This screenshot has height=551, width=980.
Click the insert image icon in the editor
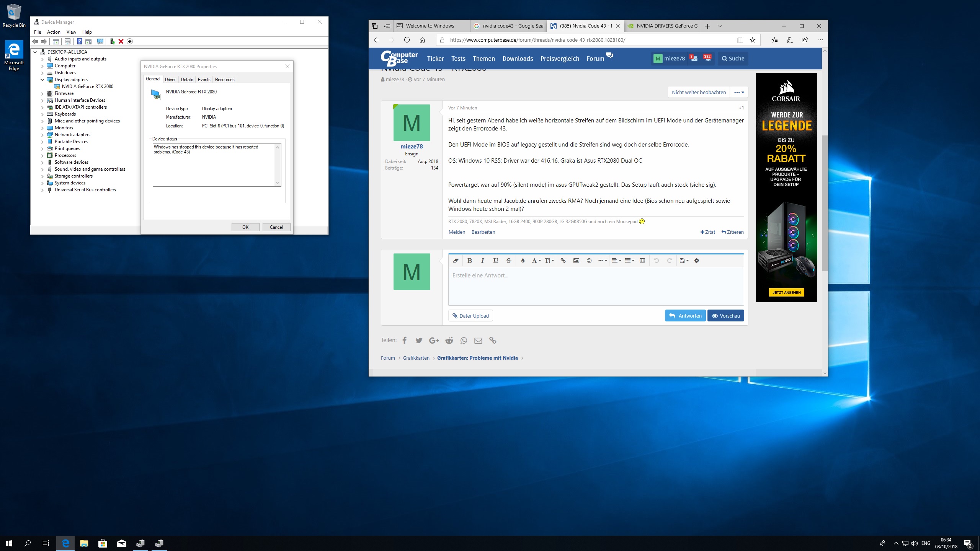pos(576,261)
